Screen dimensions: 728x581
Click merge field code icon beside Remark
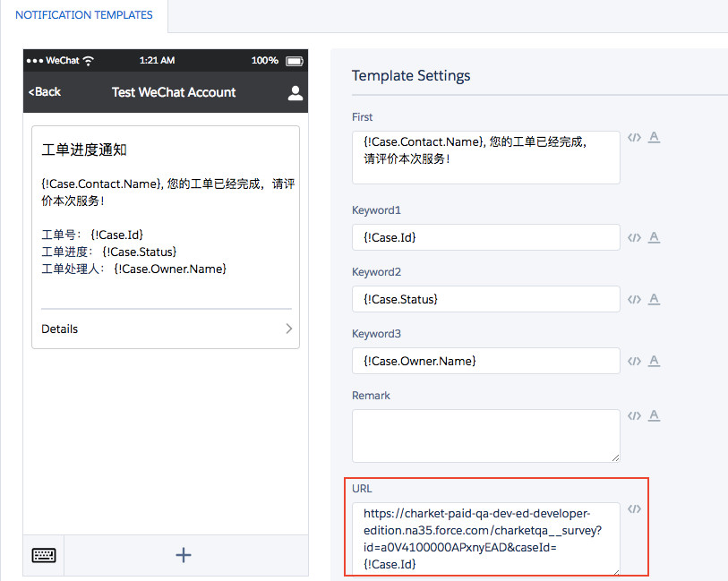coord(634,415)
